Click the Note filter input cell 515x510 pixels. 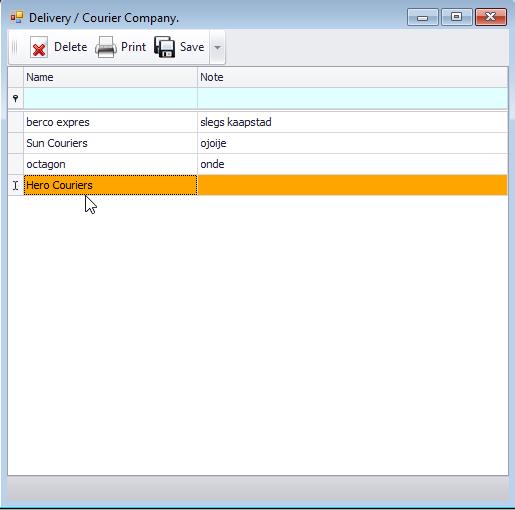click(x=353, y=98)
